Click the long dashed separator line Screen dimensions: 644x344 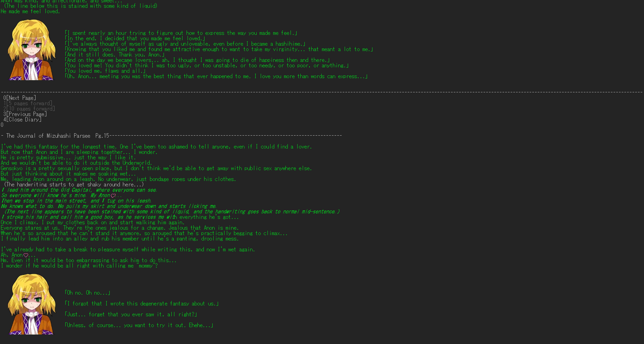pos(322,92)
